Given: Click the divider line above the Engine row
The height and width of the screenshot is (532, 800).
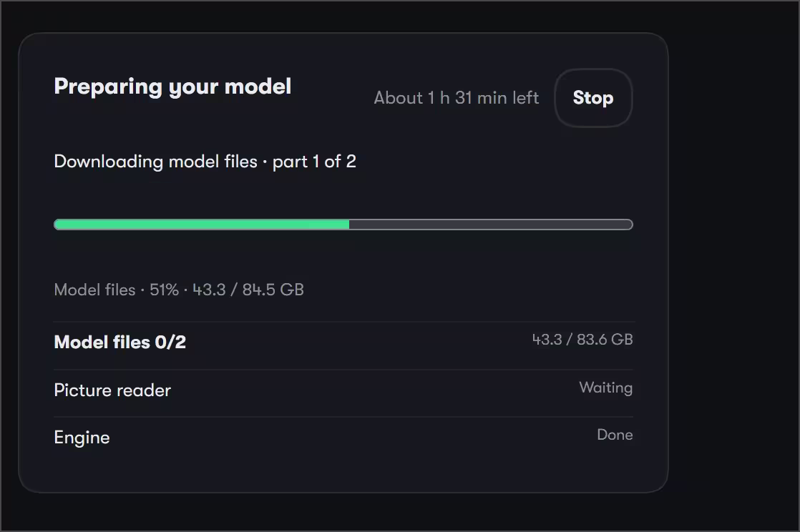Looking at the screenshot, I should click(x=343, y=417).
